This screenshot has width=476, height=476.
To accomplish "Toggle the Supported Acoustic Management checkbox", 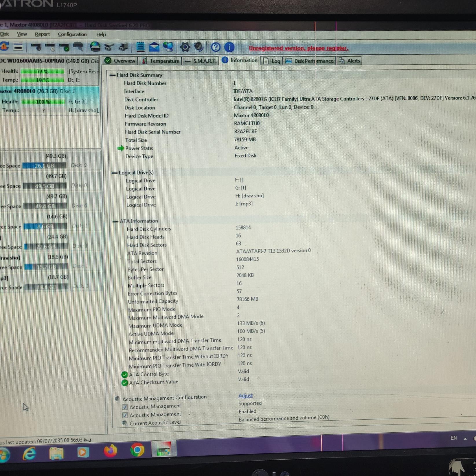I will (125, 407).
